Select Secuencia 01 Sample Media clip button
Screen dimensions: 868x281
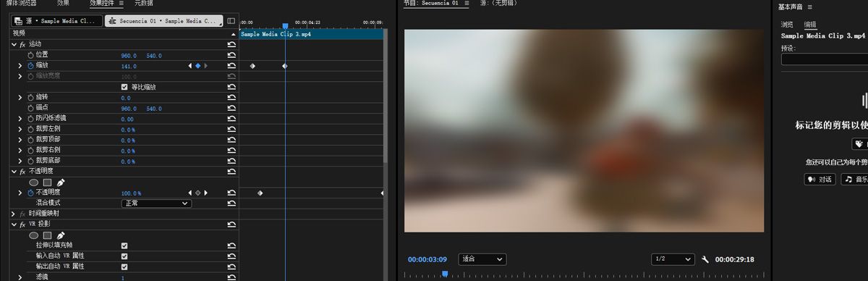[163, 21]
